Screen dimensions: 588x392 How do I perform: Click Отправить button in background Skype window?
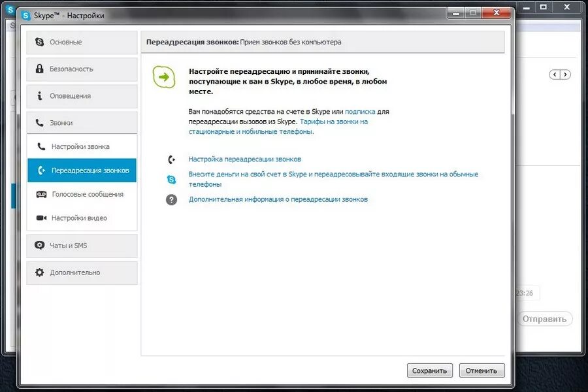544,319
